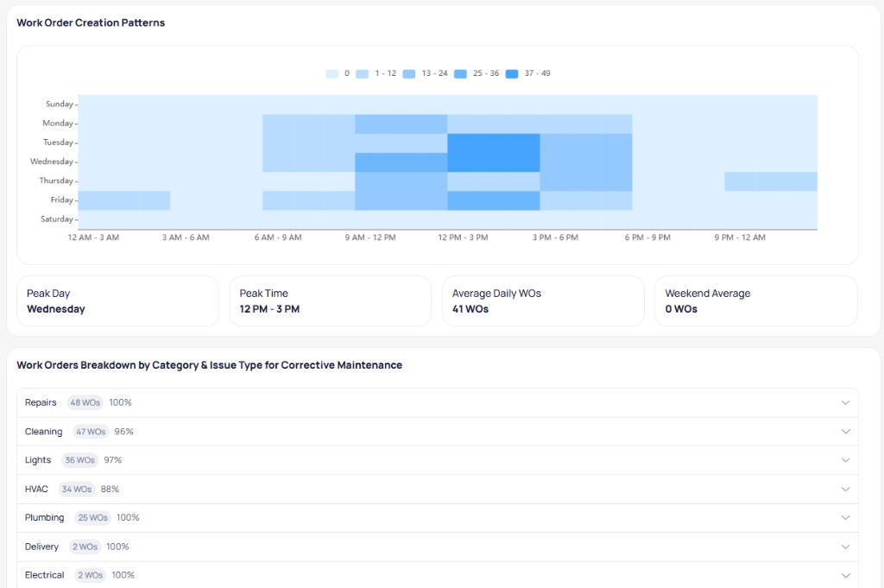Click the 88% value beside HVAC
The image size is (884, 588).
[x=110, y=489]
